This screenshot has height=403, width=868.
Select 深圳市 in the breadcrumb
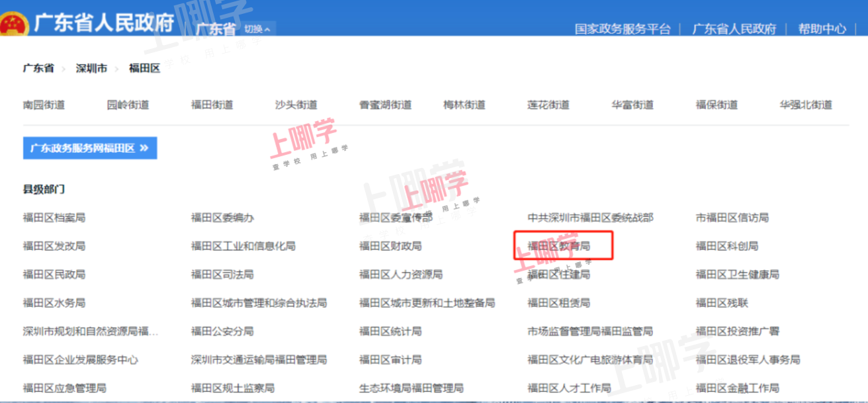point(91,68)
